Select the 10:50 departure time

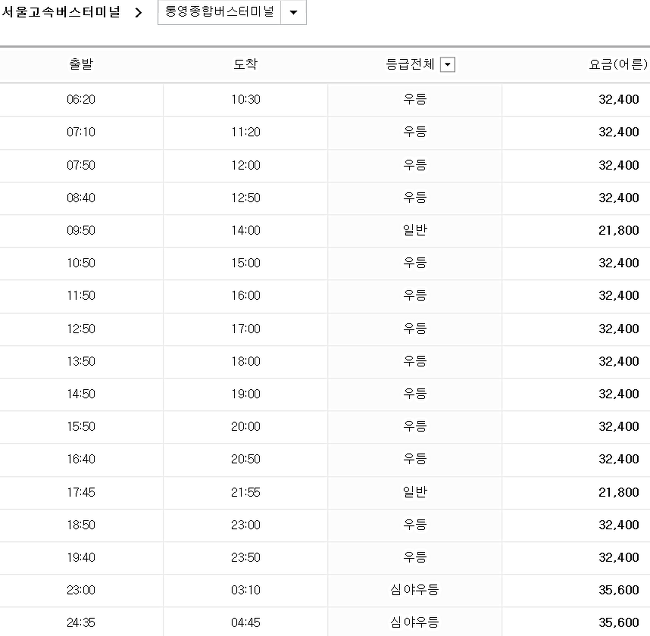[x=81, y=263]
